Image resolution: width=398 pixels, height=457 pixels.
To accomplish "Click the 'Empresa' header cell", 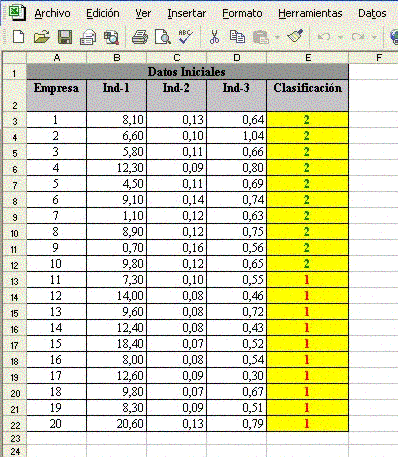I will [x=56, y=96].
